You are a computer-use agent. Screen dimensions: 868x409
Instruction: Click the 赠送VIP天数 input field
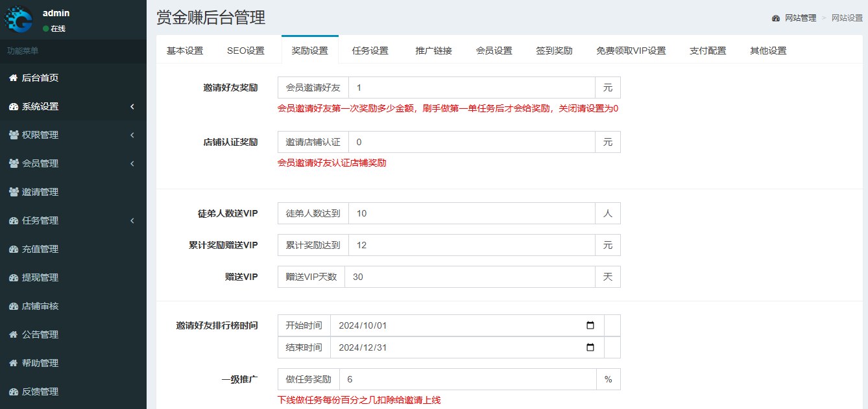click(x=467, y=276)
